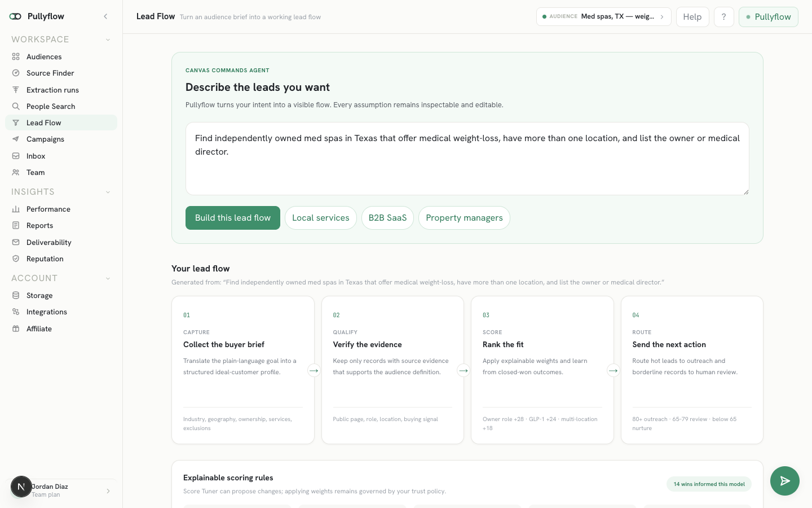Image resolution: width=812 pixels, height=508 pixels.
Task: Click the Audiences grid icon
Action: pos(16,56)
